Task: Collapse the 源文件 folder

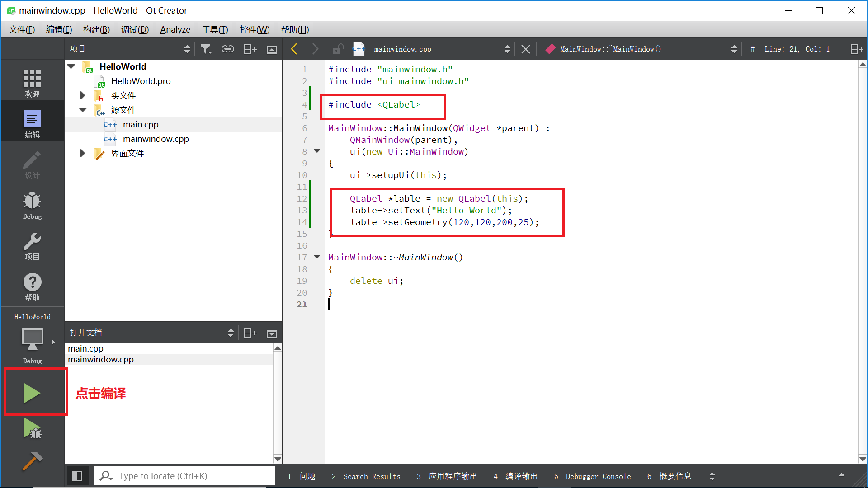Action: pyautogui.click(x=82, y=110)
